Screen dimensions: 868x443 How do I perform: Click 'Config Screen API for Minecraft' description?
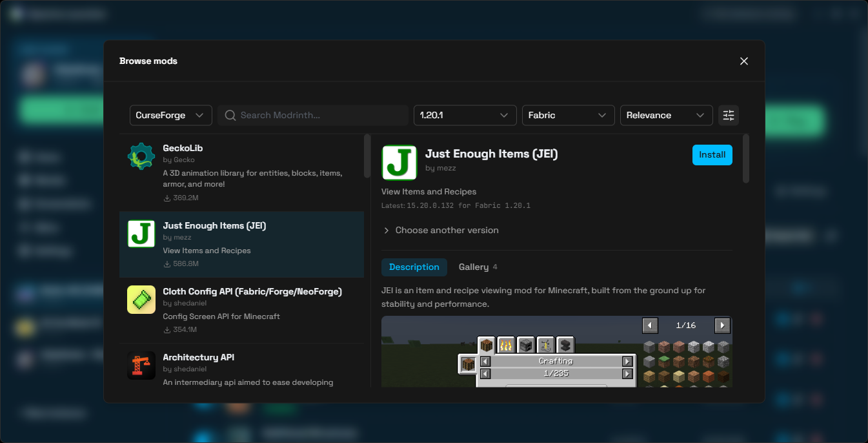click(x=221, y=316)
